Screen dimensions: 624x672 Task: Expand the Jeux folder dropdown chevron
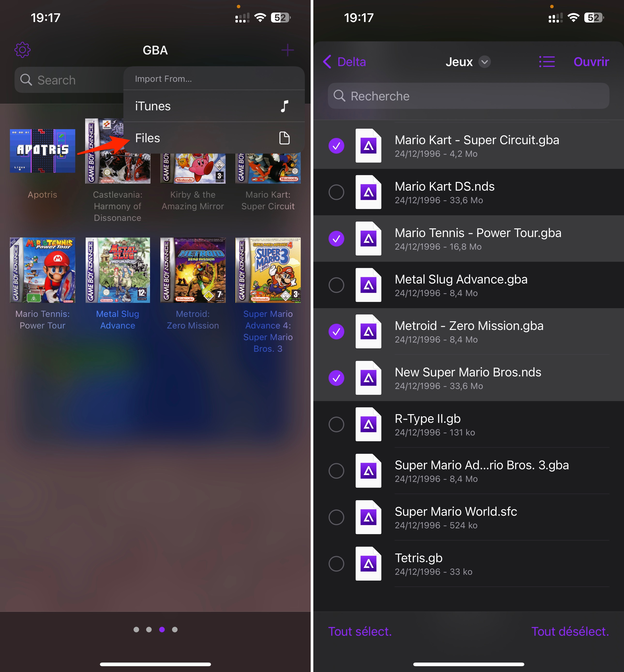[x=485, y=62]
